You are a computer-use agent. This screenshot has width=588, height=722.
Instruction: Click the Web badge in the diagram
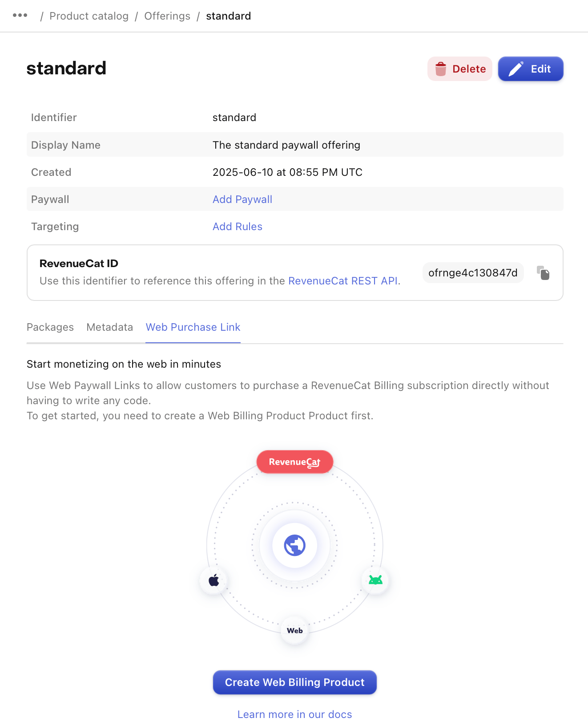[295, 631]
